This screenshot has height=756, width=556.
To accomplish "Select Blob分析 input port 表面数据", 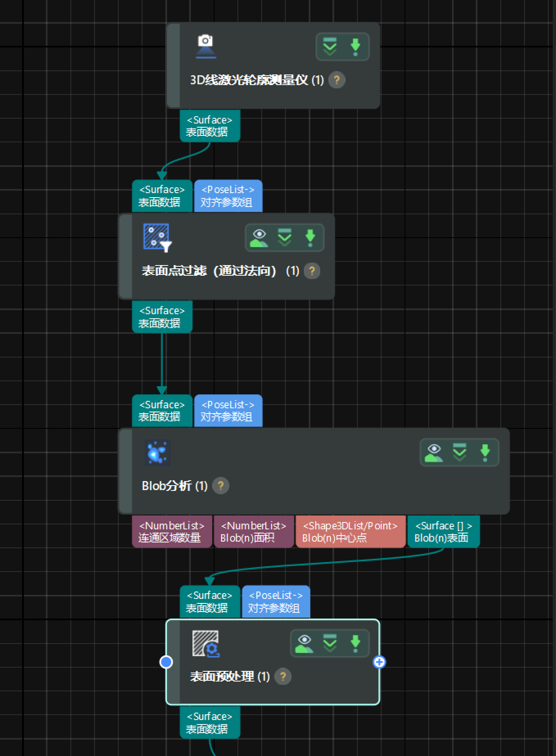I will click(162, 411).
